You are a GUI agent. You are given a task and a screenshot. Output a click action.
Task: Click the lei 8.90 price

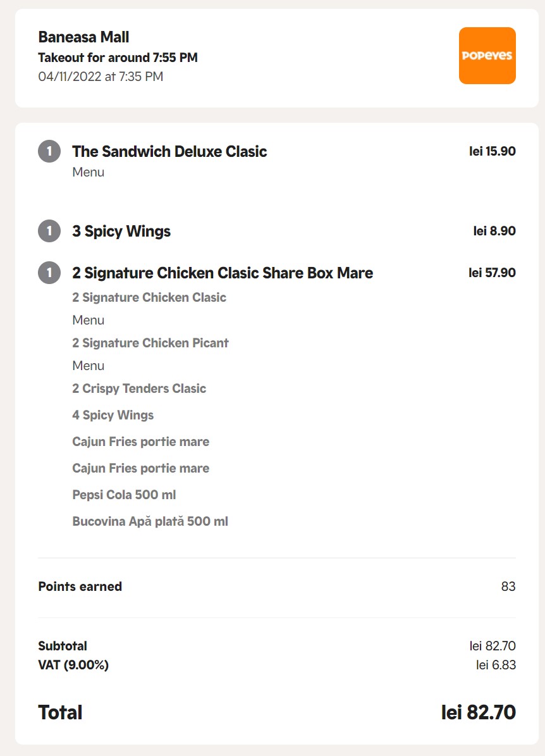point(494,231)
